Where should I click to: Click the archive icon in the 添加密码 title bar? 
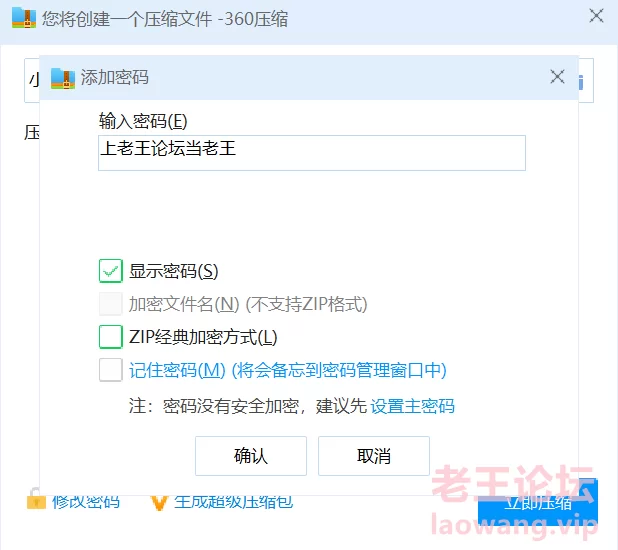(63, 78)
